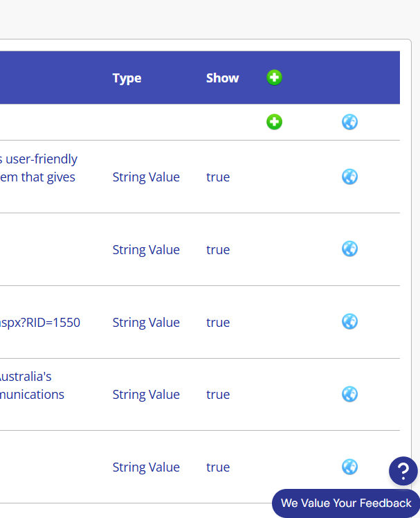Image resolution: width=420 pixels, height=518 pixels.
Task: Click the 'munications' text
Action: [32, 395]
